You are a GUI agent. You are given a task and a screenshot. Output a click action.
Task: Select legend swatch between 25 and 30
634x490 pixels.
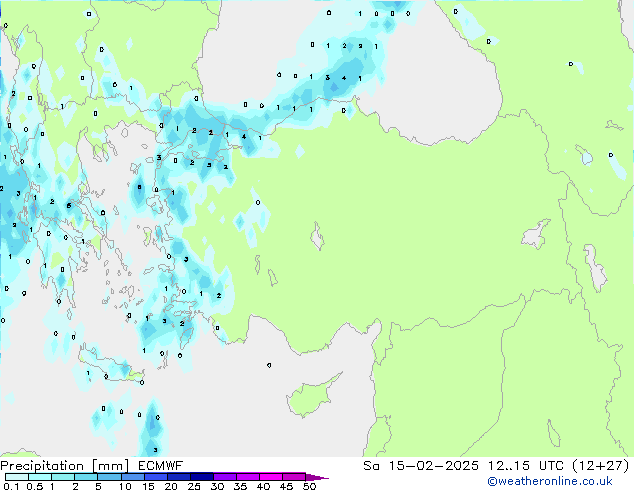[x=201, y=477]
